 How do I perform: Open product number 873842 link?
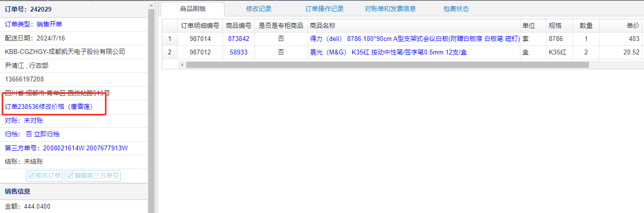pyautogui.click(x=238, y=39)
